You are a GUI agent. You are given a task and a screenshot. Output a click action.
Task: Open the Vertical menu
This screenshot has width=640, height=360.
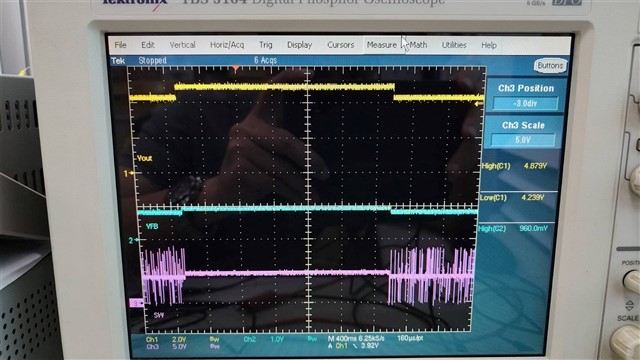tap(182, 45)
